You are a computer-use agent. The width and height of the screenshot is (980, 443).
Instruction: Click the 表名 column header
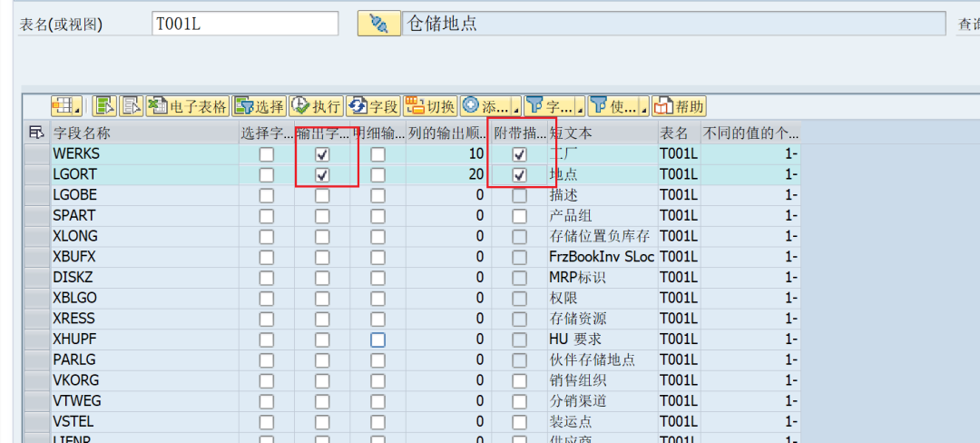point(680,133)
